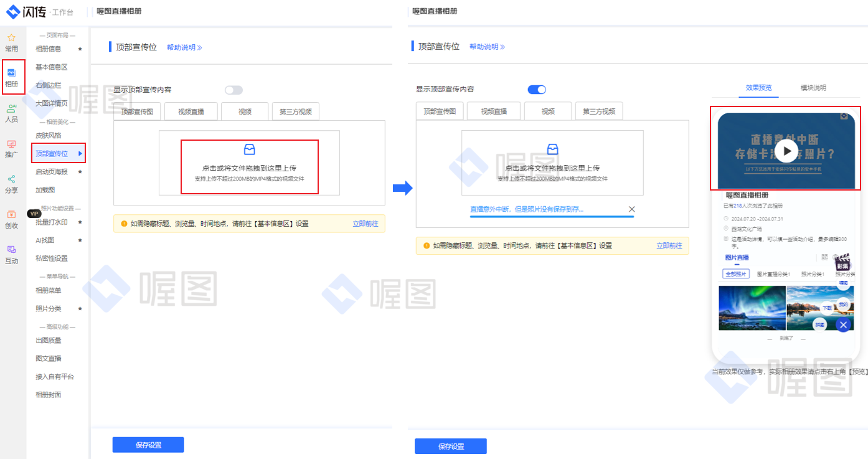Open 私密性设置 in the settings menu
The width and height of the screenshot is (868, 459).
pos(51,258)
